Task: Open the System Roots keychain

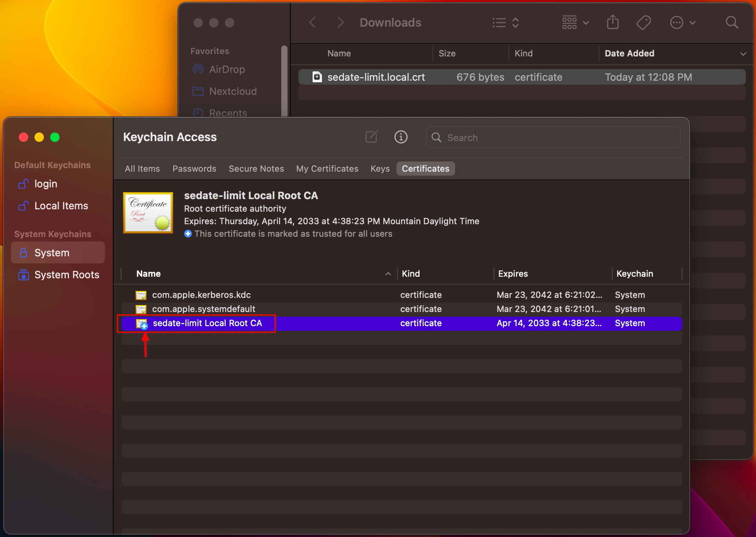Action: (66, 275)
